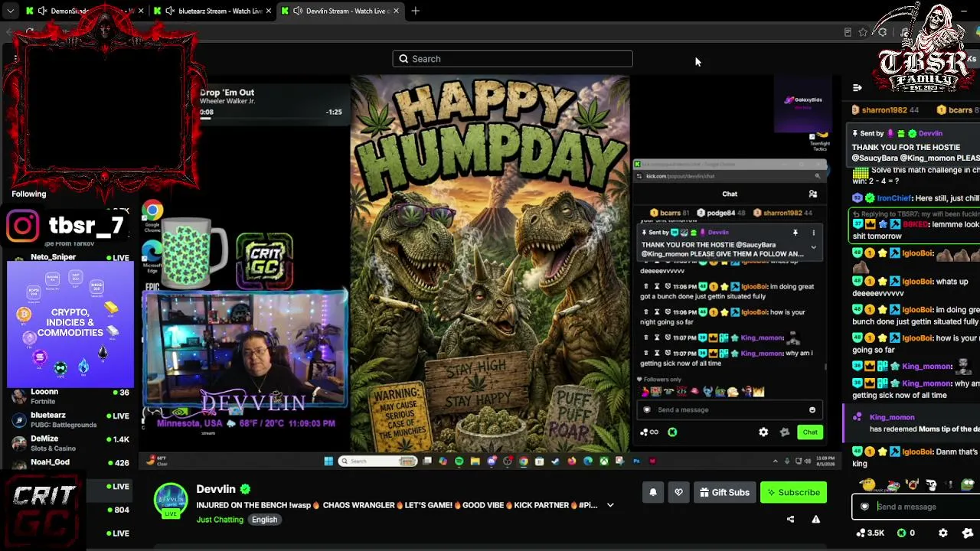This screenshot has width=980, height=551.
Task: Open Devvlin's channel avatar
Action: coord(171,500)
